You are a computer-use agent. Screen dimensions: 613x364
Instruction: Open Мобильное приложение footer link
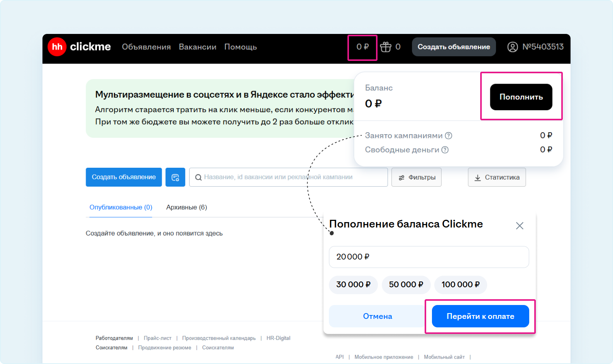(x=384, y=357)
